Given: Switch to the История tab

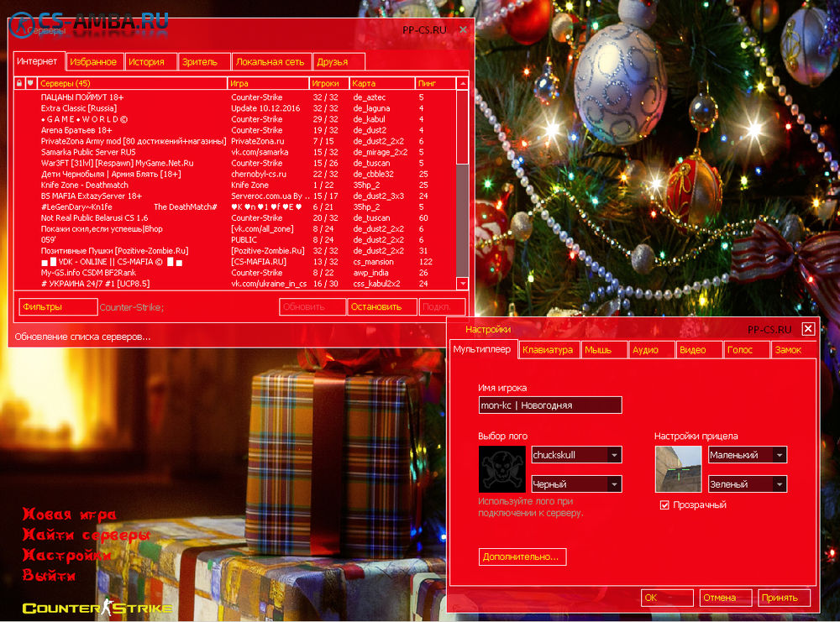Looking at the screenshot, I should [x=151, y=61].
